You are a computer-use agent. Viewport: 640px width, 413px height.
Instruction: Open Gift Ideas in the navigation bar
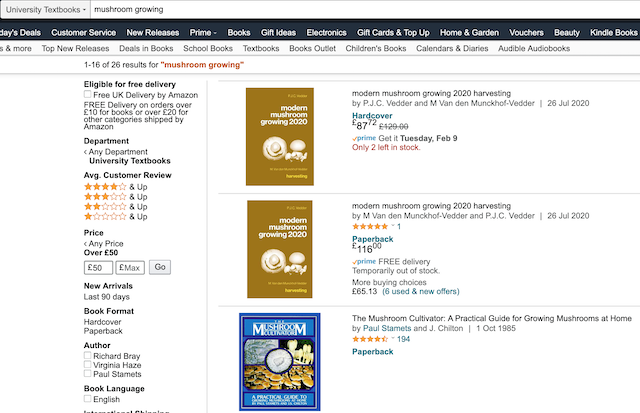pos(278,33)
